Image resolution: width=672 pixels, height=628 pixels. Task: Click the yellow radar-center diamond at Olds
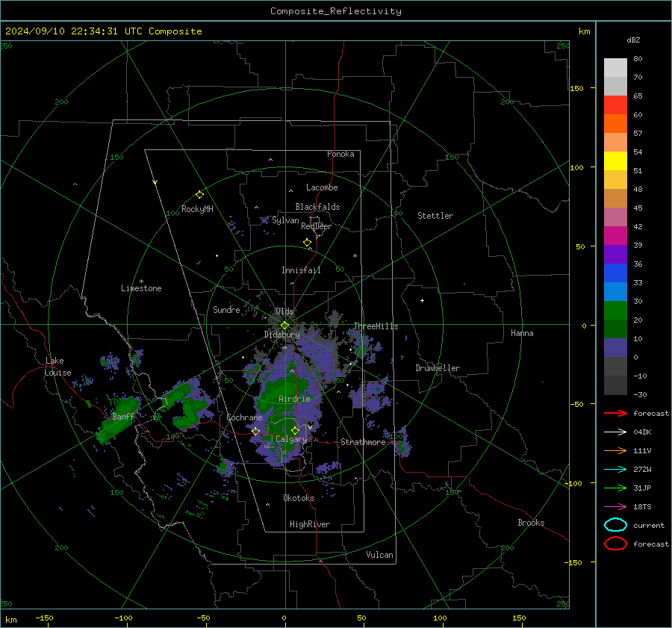pyautogui.click(x=284, y=326)
